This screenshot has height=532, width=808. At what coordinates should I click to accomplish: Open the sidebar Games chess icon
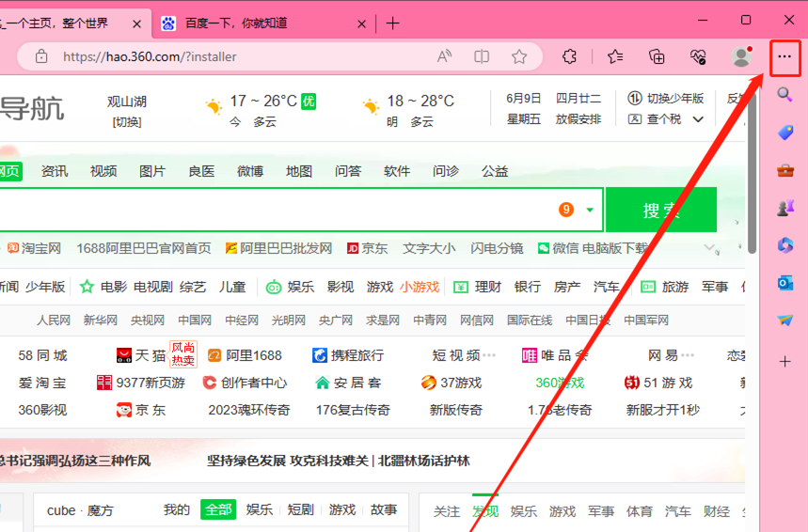784,208
